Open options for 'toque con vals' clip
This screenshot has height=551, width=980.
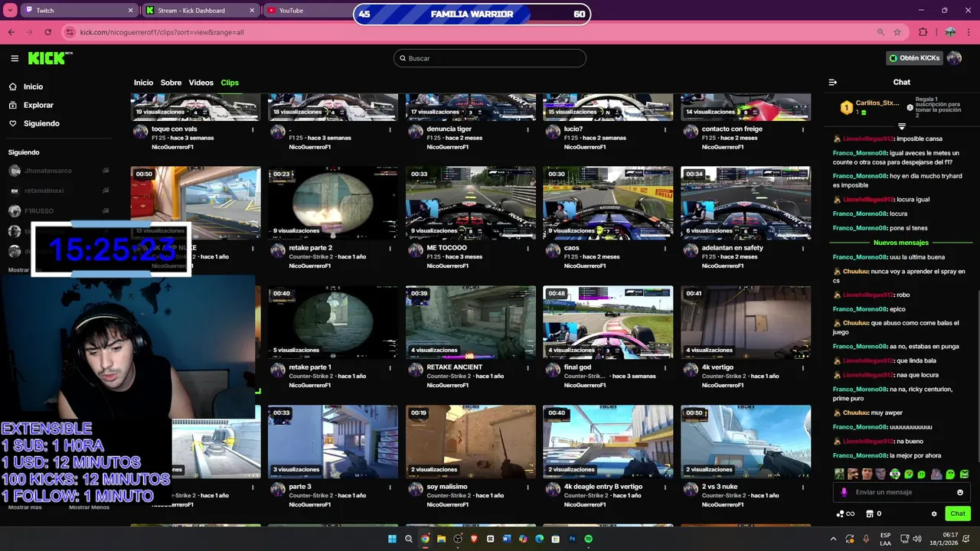(x=253, y=129)
